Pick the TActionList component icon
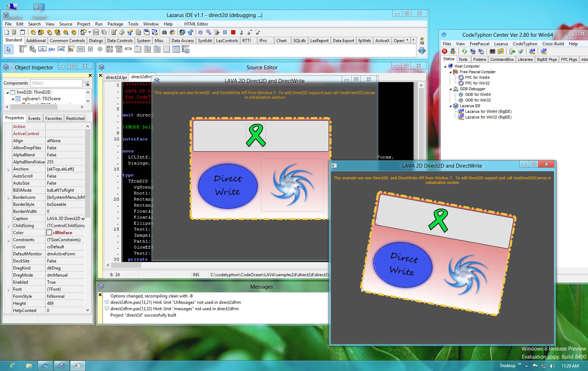This screenshot has height=371, width=588. 185,49
